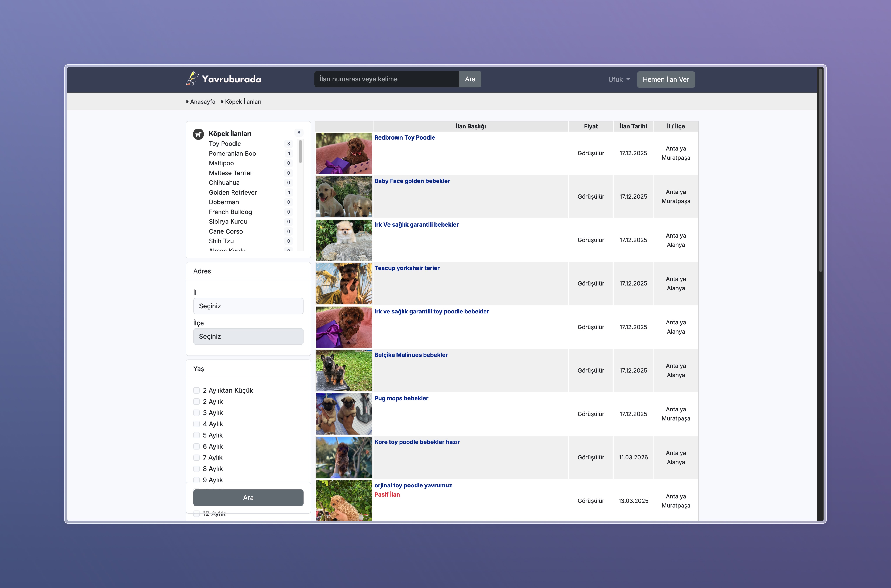Open the Pug mops bebekler photo

[344, 414]
